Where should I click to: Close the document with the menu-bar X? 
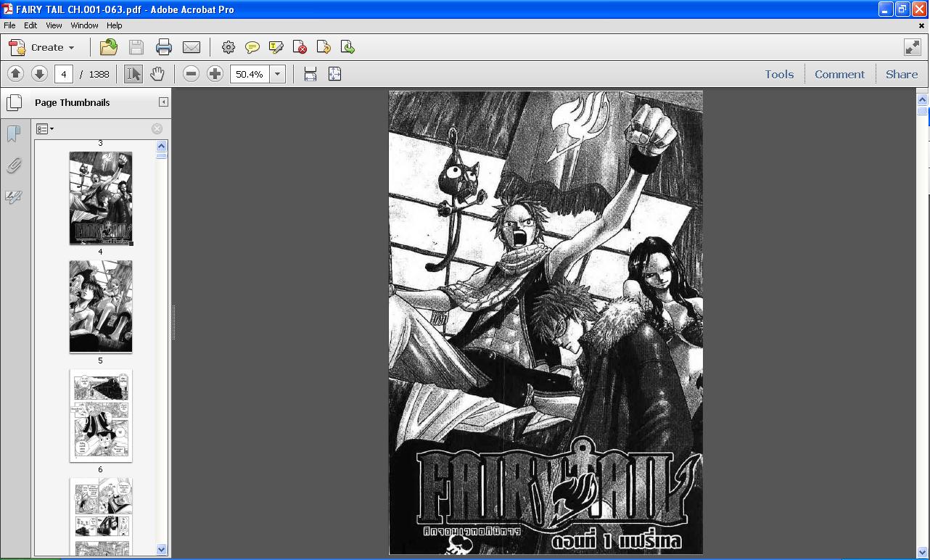[921, 25]
